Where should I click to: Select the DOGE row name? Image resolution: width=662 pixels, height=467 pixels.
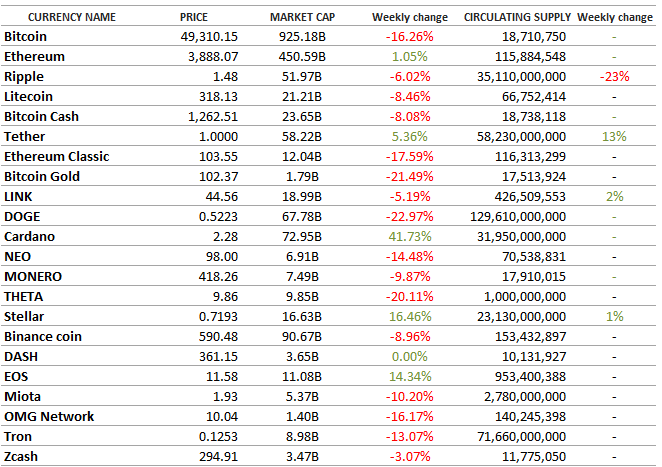[x=22, y=217]
